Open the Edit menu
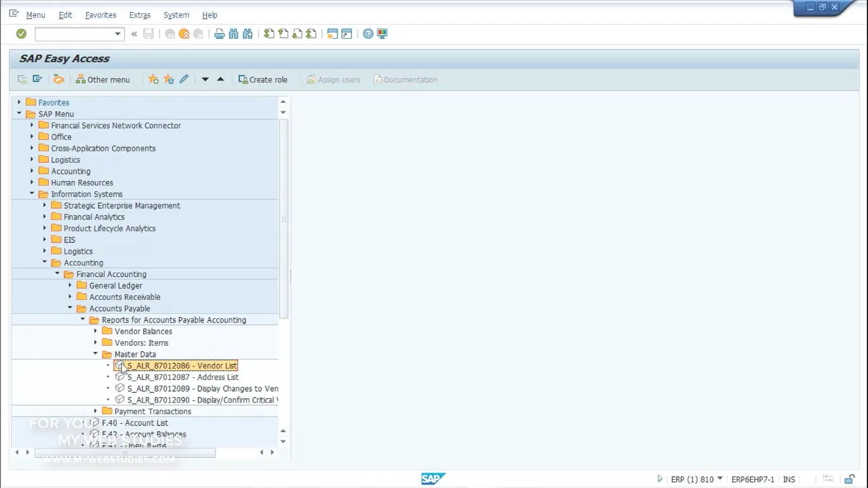 (65, 15)
